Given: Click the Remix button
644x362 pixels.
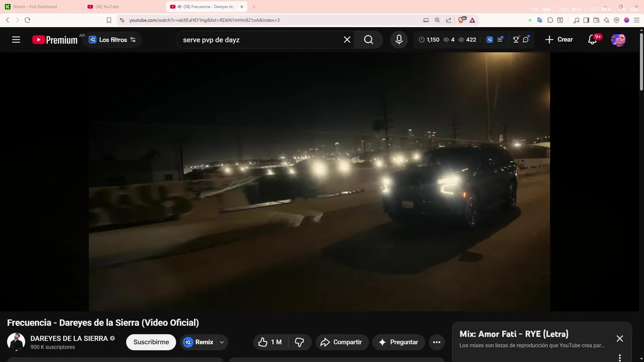Looking at the screenshot, I should pyautogui.click(x=198, y=342).
